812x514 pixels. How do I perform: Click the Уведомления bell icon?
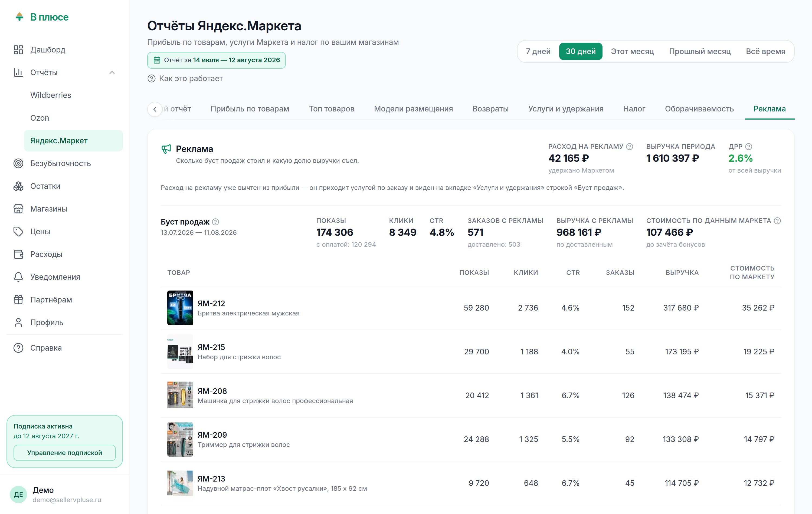18,277
